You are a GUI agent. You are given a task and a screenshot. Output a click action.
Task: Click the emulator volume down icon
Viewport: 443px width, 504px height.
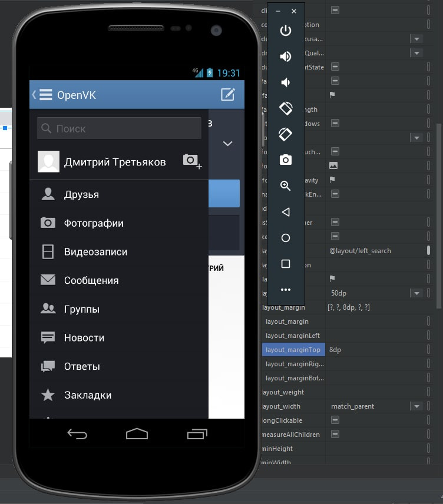click(x=286, y=82)
